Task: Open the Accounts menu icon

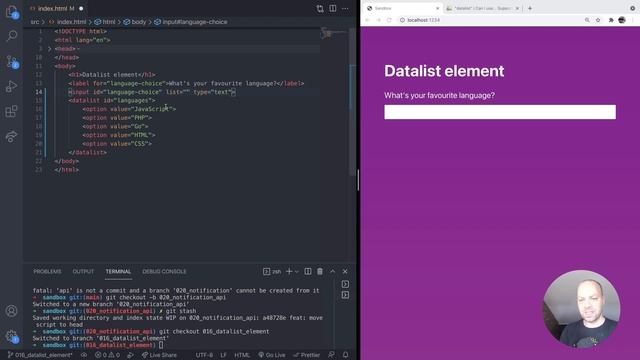Action: coord(11,311)
